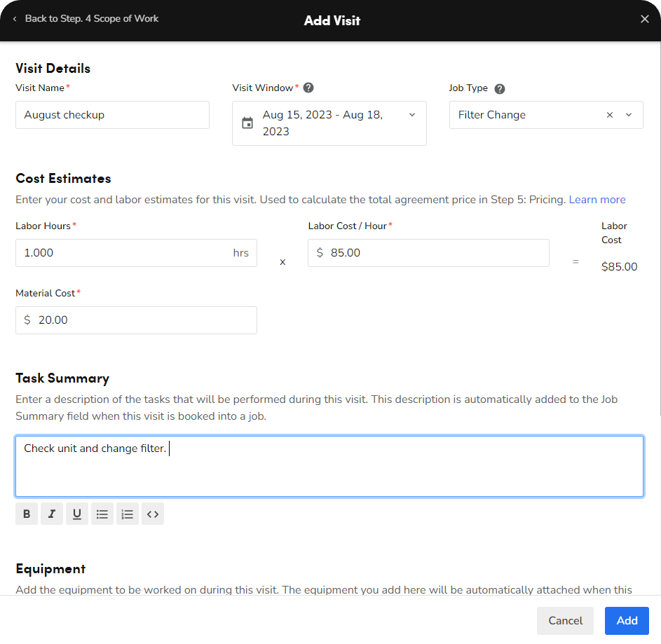
Task: View the Job Type help tooltip
Action: click(x=499, y=88)
